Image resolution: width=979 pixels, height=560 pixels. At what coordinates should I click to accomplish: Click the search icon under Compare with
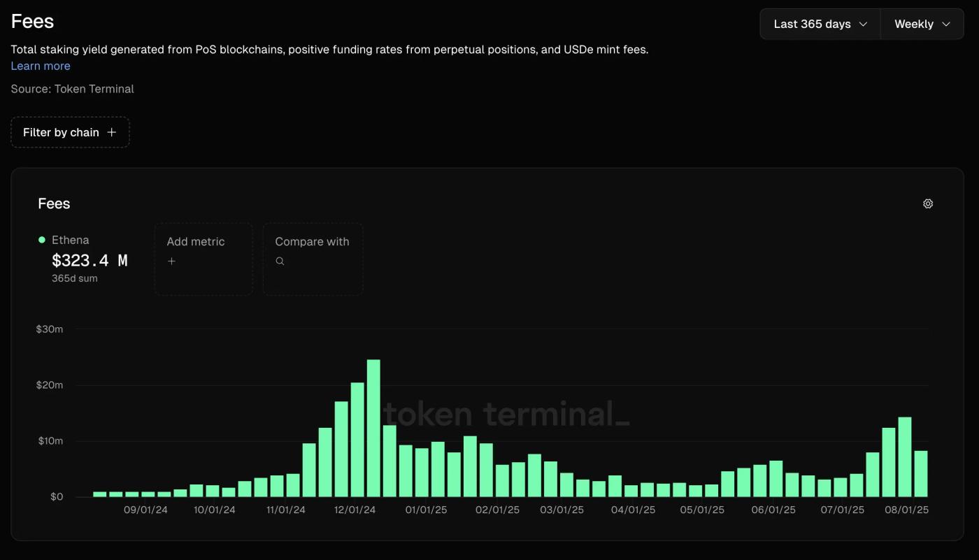coord(280,261)
